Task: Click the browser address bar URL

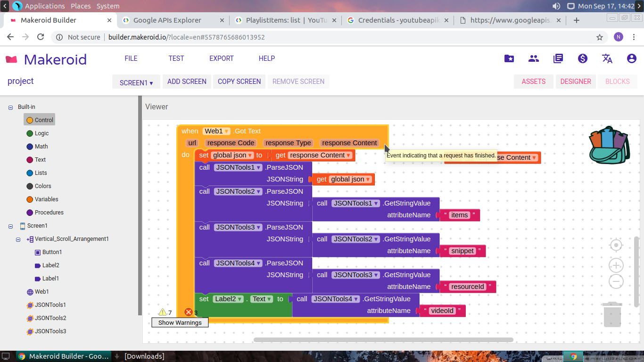Action: (x=187, y=37)
